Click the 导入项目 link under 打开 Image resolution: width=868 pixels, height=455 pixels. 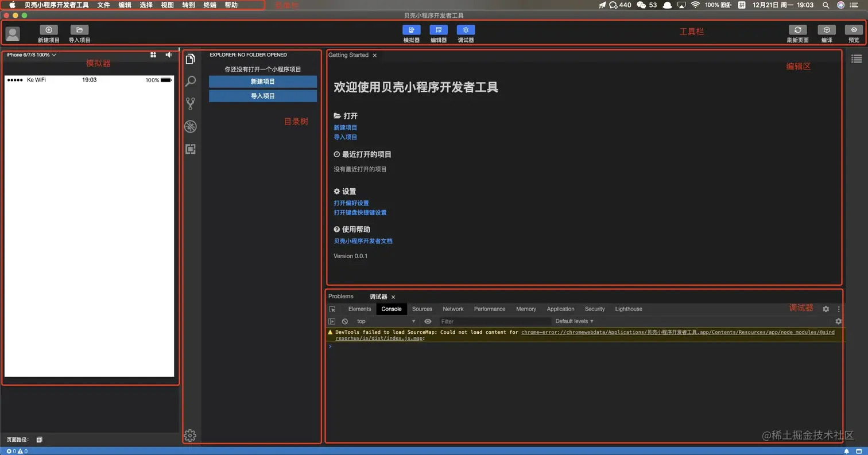346,137
